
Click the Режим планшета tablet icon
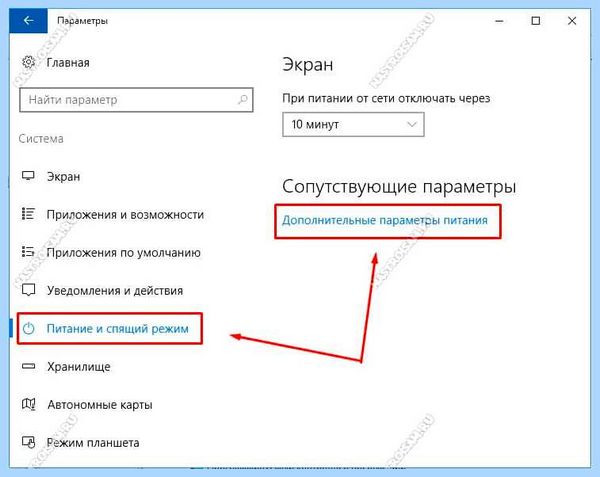(x=28, y=442)
